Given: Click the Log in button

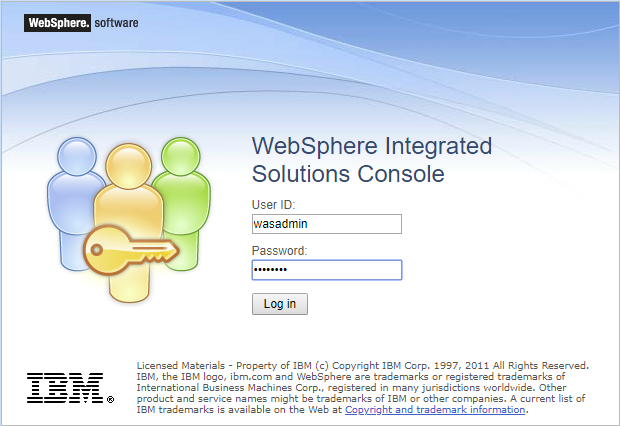Looking at the screenshot, I should click(280, 304).
